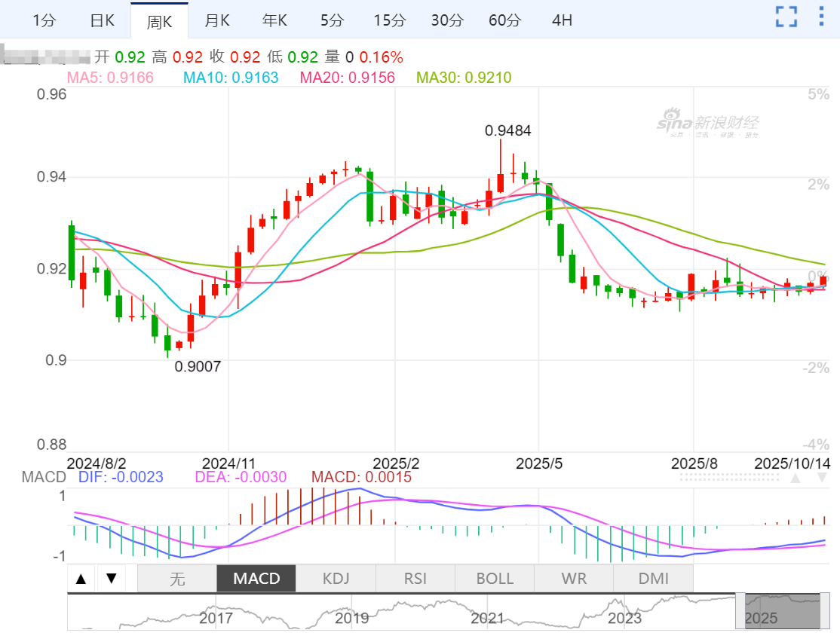The image size is (840, 636).
Task: Switch to the 日K daily chart tab
Action: point(102,20)
